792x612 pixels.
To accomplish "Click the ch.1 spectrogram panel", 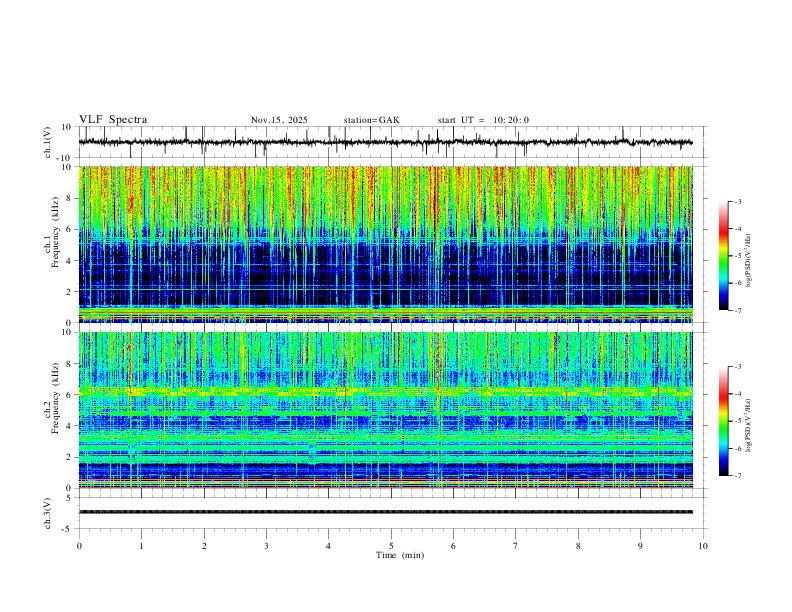I will pyautogui.click(x=386, y=244).
